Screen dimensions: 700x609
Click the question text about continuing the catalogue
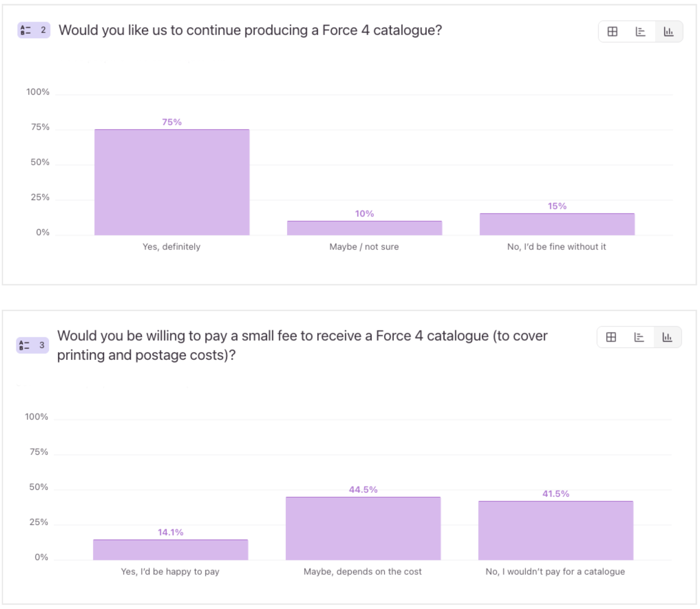[x=250, y=31]
